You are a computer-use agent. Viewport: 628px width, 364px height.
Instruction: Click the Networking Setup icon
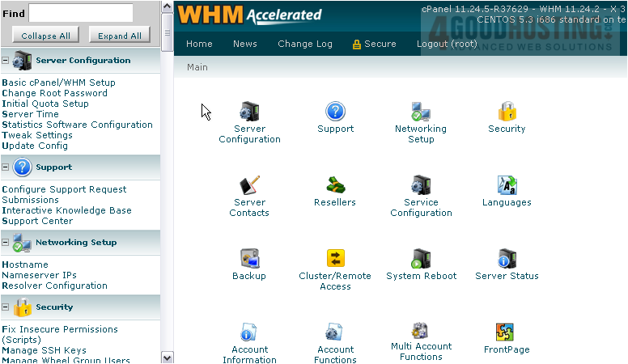click(x=420, y=112)
